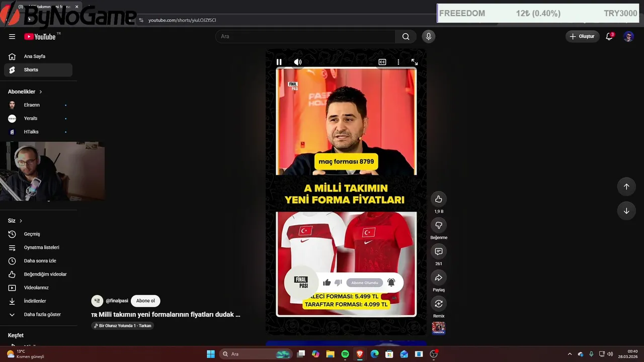Open OBS Studio from the taskbar
The height and width of the screenshot is (362, 644).
(434, 354)
